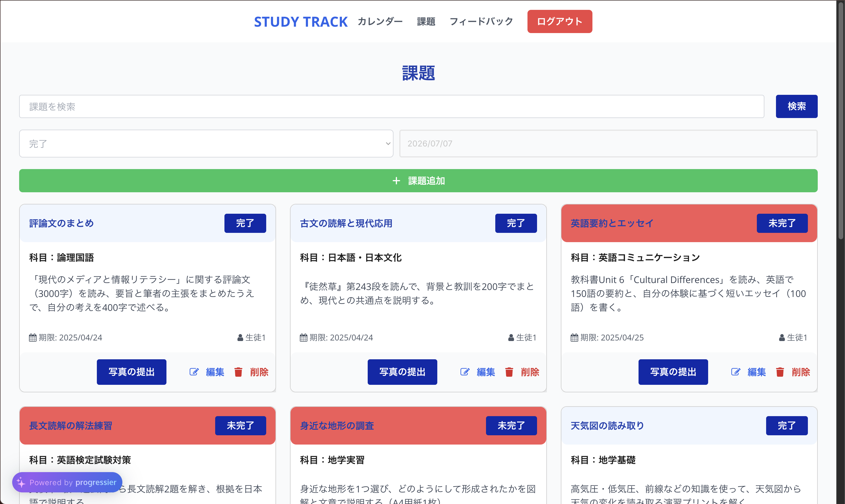Toggle 完了 status on 古文の読解と現代応用 card
Image resolution: width=845 pixels, height=504 pixels.
point(516,223)
